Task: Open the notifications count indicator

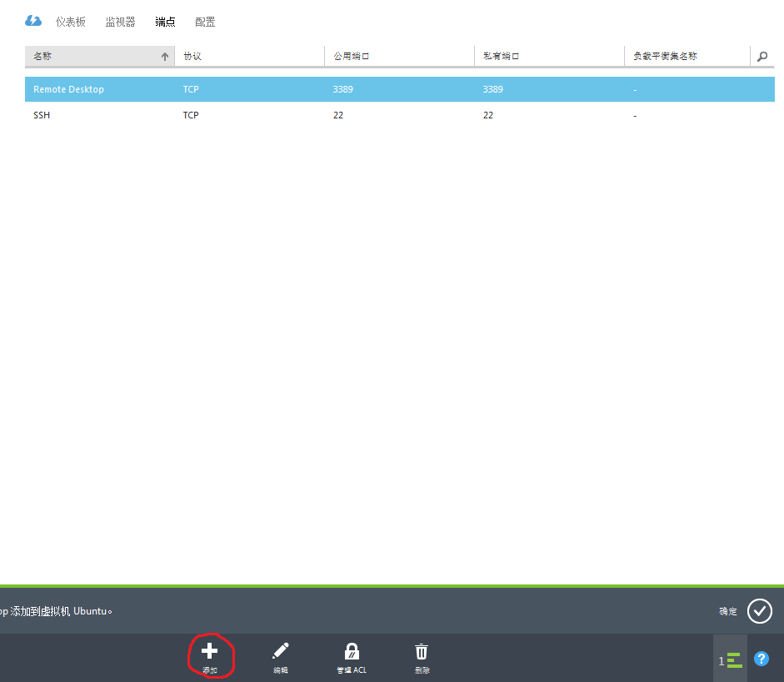Action: [730, 660]
